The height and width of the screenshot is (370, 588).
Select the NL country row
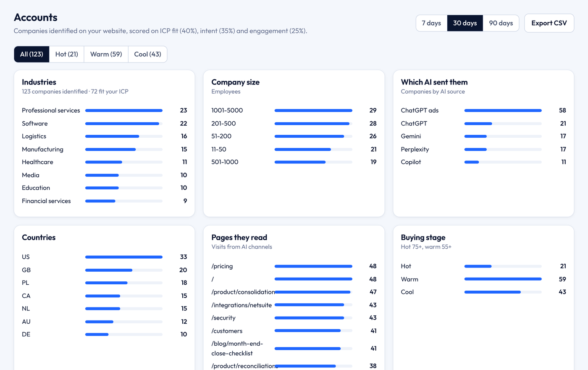coord(104,309)
